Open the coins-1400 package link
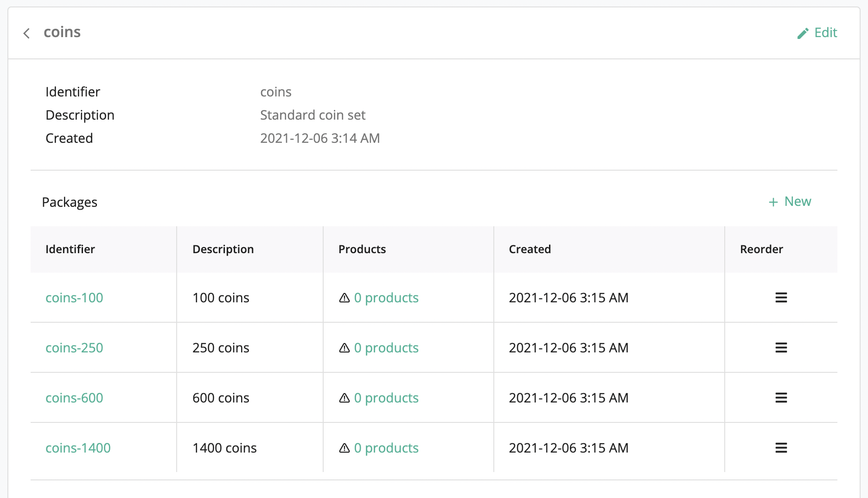 (78, 448)
